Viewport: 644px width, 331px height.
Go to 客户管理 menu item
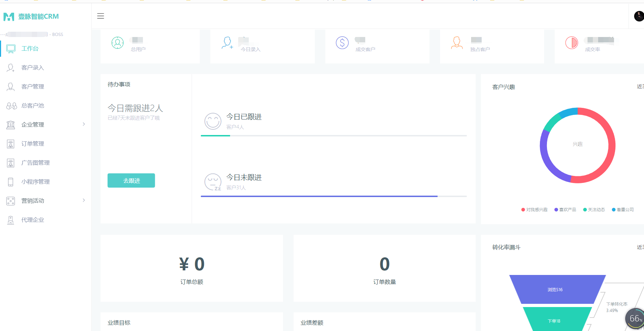point(46,87)
